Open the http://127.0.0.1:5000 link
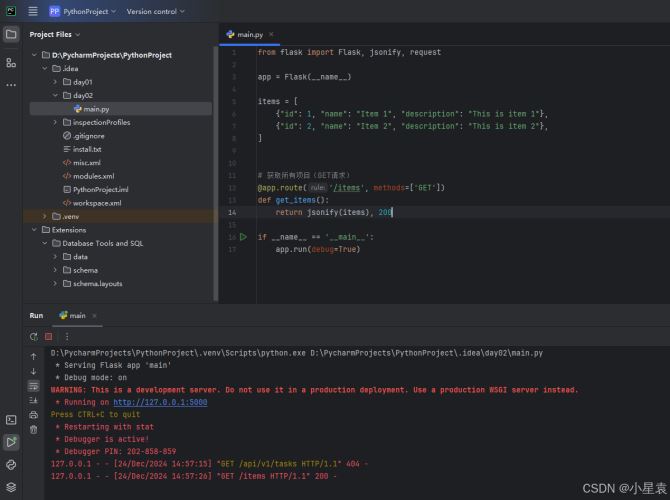Screen dimensions: 670x500 160,402
